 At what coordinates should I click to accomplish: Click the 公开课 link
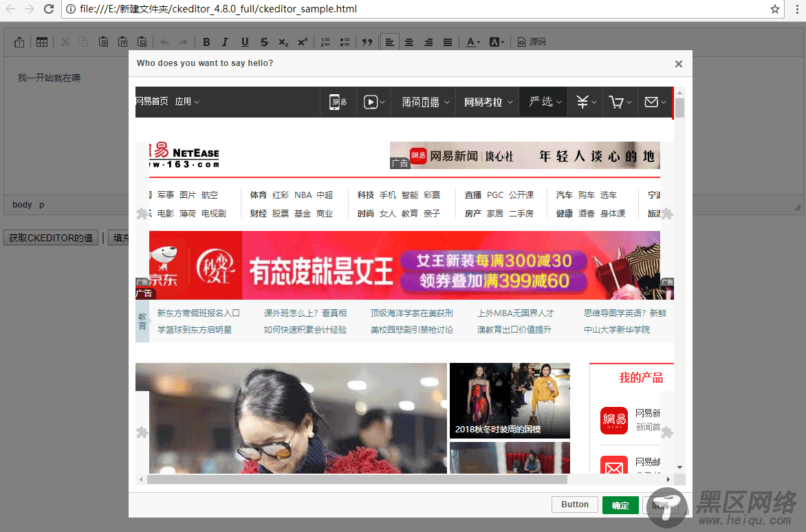coord(521,195)
